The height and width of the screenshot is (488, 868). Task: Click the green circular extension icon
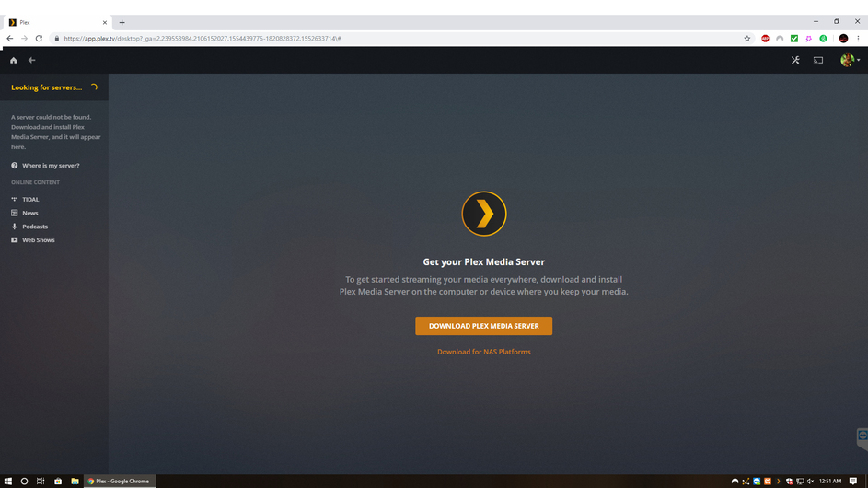[x=823, y=39]
